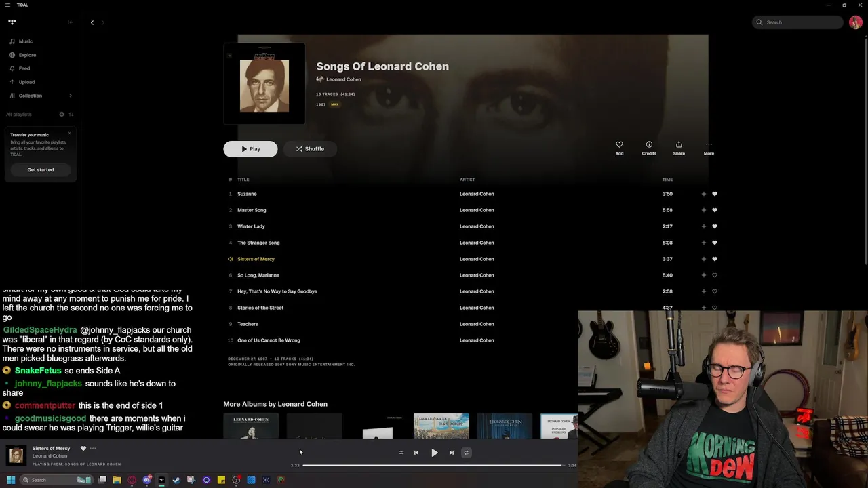The image size is (868, 488).
Task: Toggle shuffle in the player bar
Action: point(401,453)
